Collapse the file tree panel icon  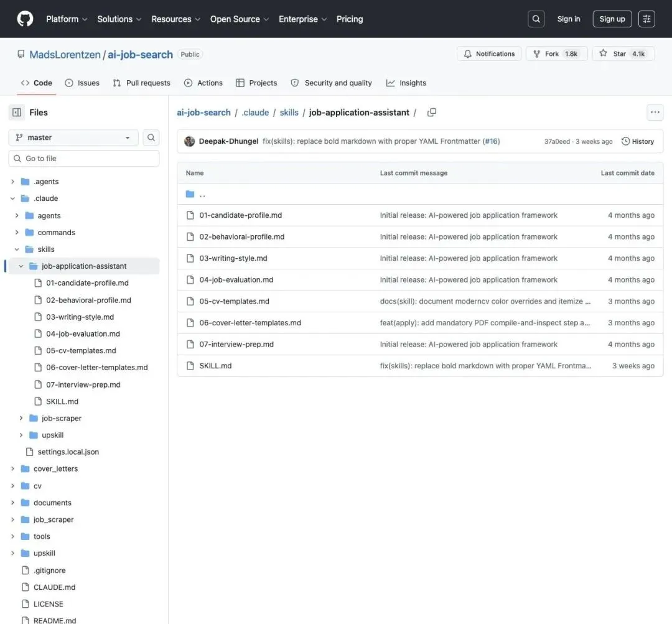[17, 112]
